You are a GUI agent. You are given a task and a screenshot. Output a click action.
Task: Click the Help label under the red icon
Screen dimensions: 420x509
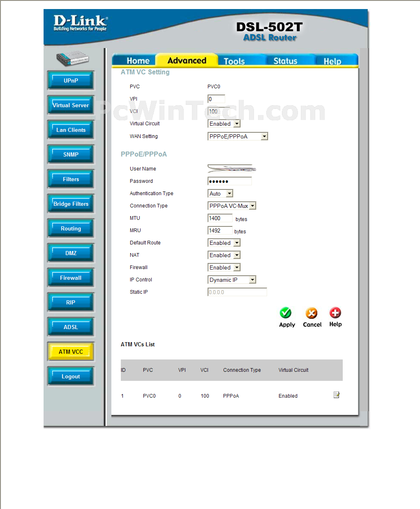pos(335,324)
